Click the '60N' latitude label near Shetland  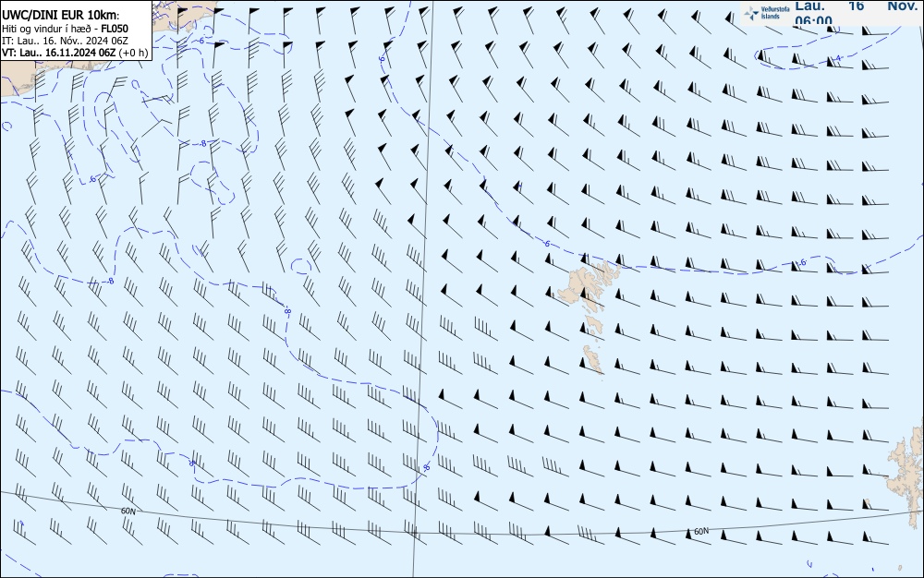pyautogui.click(x=701, y=532)
